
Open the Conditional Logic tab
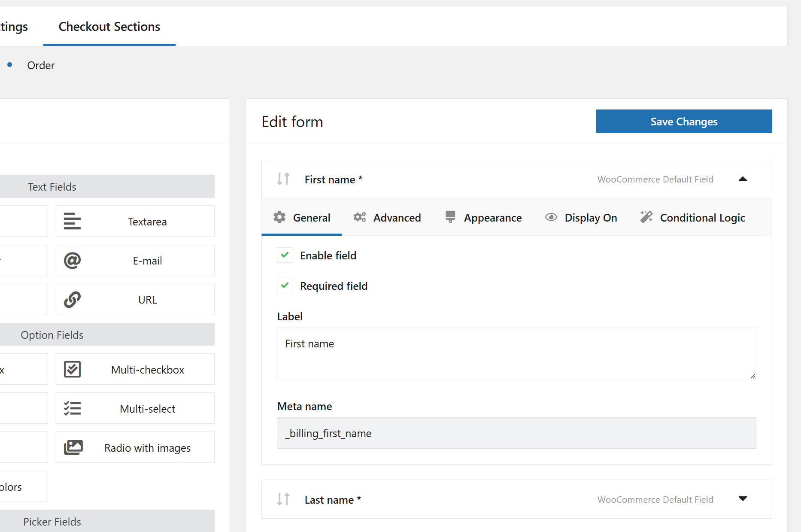point(692,218)
